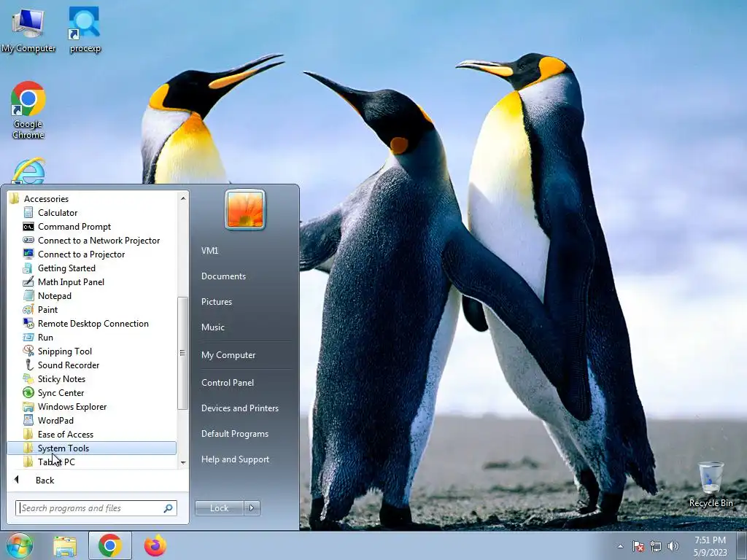Go Back to the main Start menu
The width and height of the screenshot is (747, 560).
click(x=44, y=480)
